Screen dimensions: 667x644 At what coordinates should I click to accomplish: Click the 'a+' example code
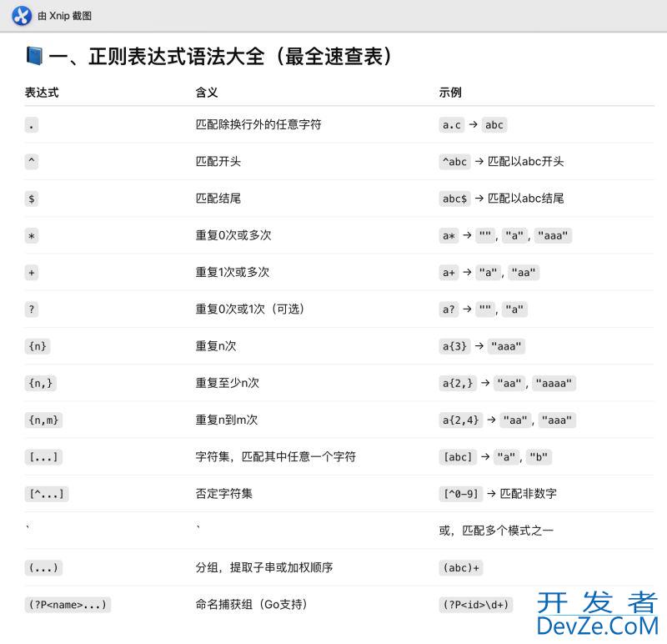click(x=449, y=273)
